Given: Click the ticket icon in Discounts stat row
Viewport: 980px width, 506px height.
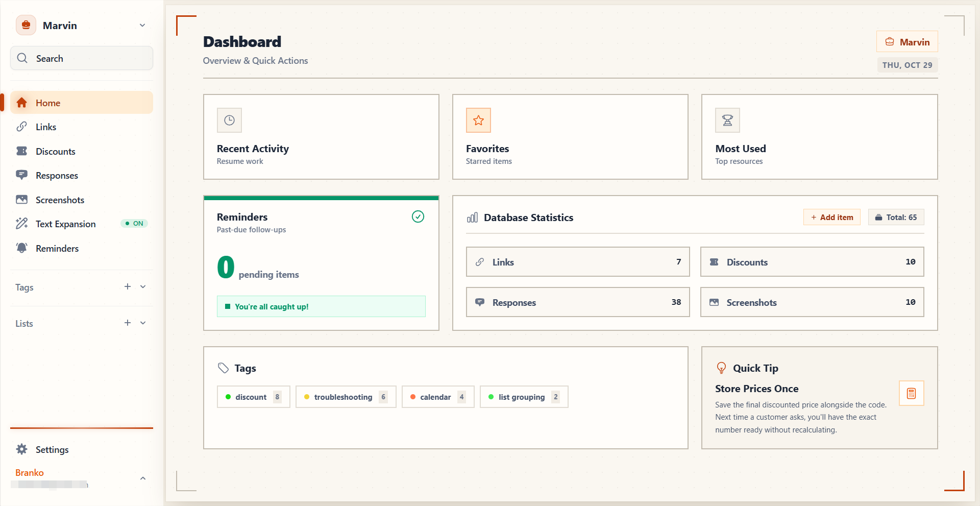Looking at the screenshot, I should point(714,262).
